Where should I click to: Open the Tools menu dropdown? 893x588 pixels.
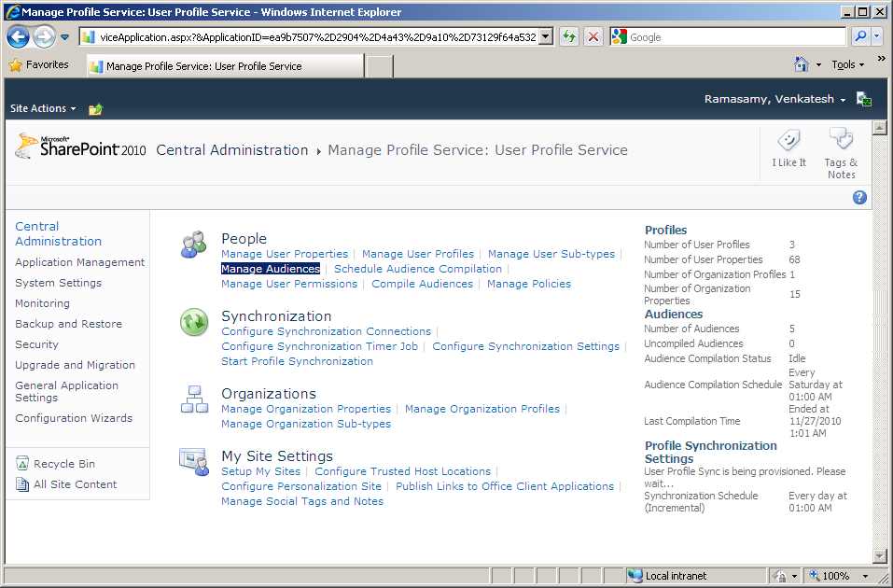[847, 65]
